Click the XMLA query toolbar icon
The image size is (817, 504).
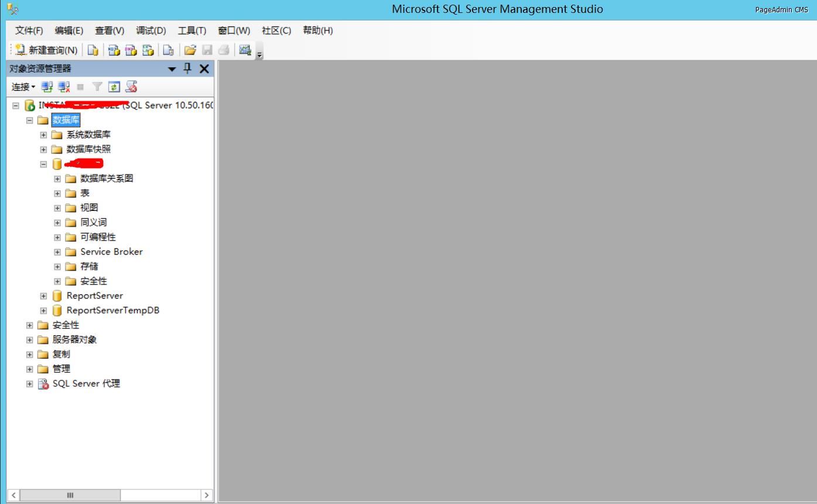148,50
